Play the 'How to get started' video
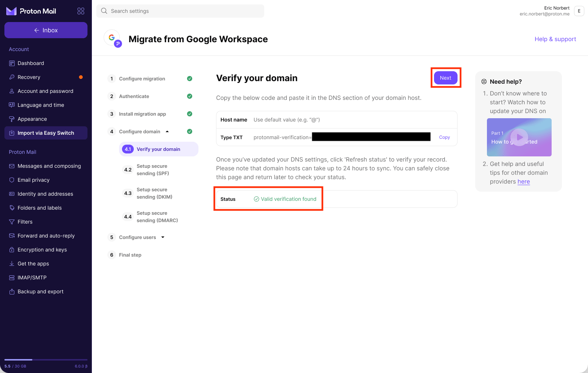Screen dimensions: 588x373 519,137
